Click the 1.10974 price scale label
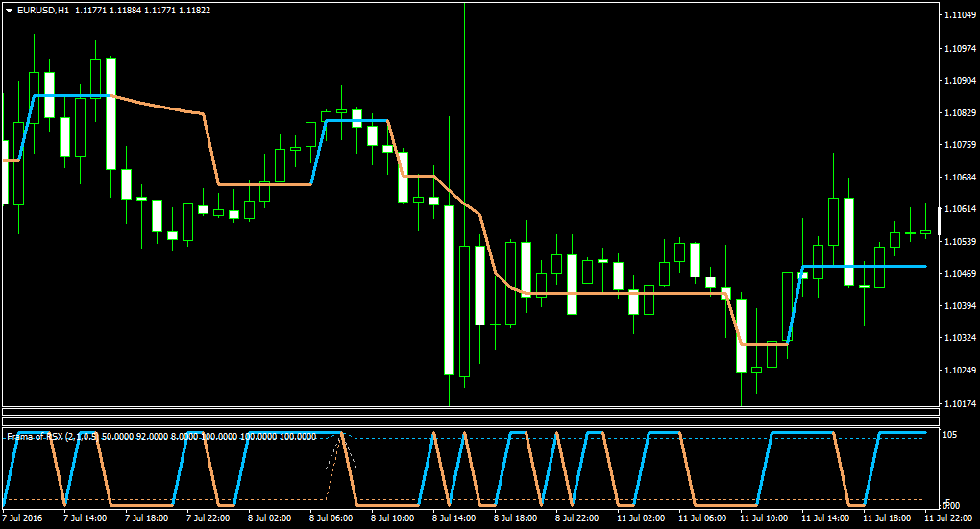The width and height of the screenshot is (980, 529). (x=961, y=48)
